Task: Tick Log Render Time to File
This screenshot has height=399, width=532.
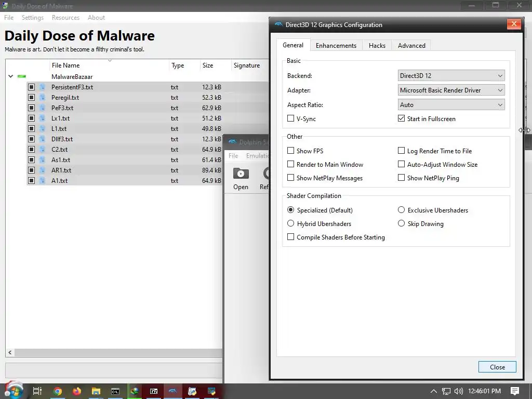Action: tap(402, 151)
